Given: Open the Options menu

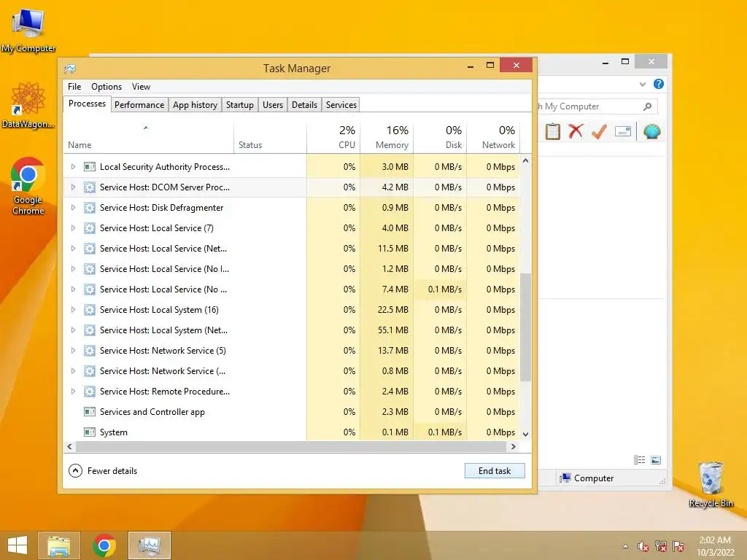Looking at the screenshot, I should (x=107, y=87).
